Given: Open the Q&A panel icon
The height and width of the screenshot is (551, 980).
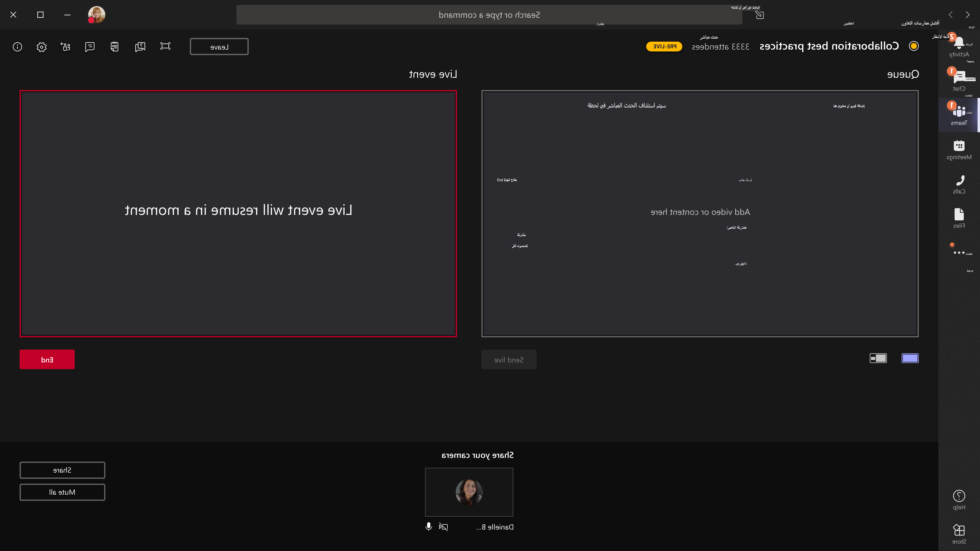Looking at the screenshot, I should click(140, 47).
